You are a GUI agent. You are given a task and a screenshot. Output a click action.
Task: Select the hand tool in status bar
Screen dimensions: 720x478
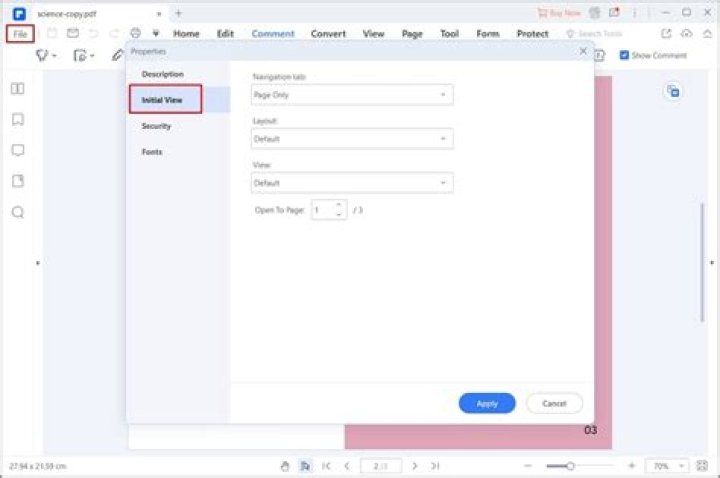click(x=285, y=466)
